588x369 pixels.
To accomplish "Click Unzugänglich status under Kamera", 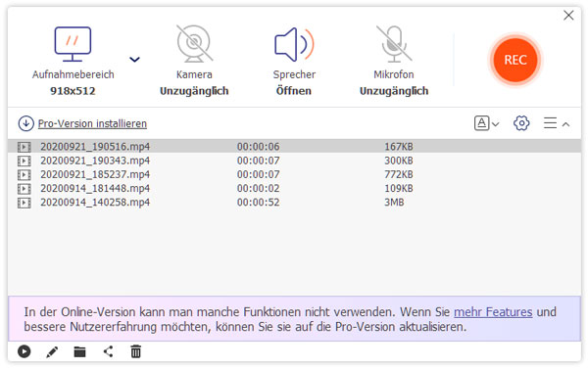I will [194, 91].
